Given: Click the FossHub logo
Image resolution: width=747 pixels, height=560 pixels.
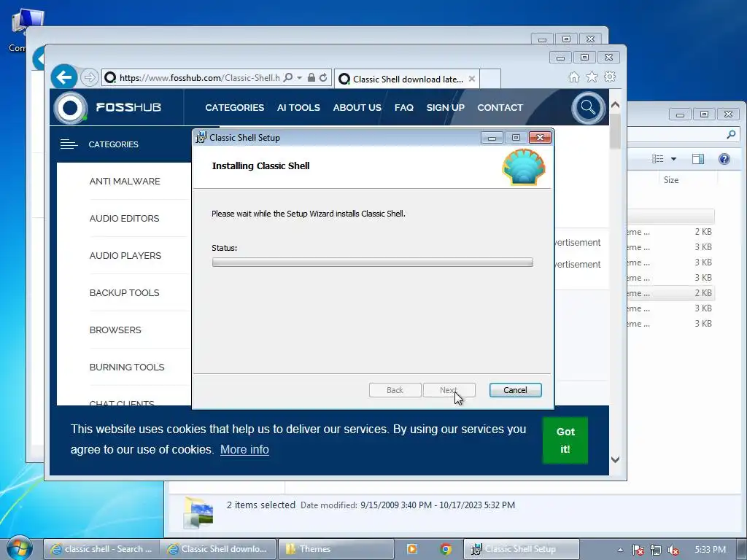Looking at the screenshot, I should click(x=108, y=108).
